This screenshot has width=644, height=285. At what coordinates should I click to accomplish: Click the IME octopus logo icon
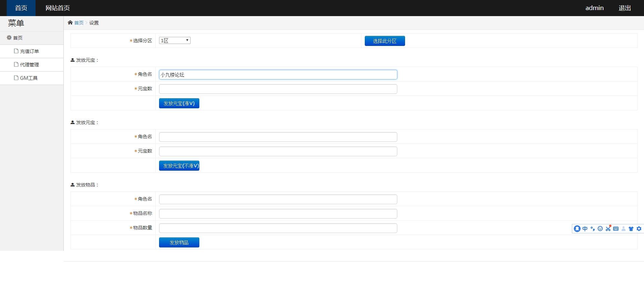[x=577, y=229]
